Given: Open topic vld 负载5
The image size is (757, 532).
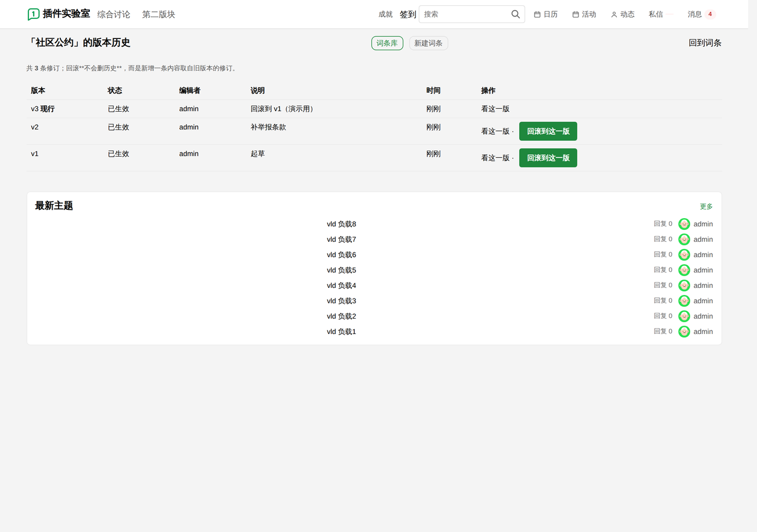Looking at the screenshot, I should tap(341, 270).
